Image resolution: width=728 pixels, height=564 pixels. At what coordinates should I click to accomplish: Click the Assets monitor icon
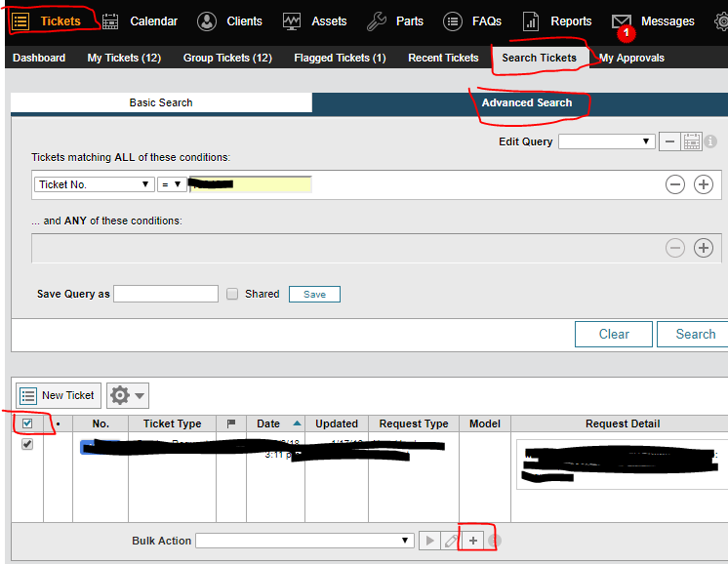coord(292,21)
